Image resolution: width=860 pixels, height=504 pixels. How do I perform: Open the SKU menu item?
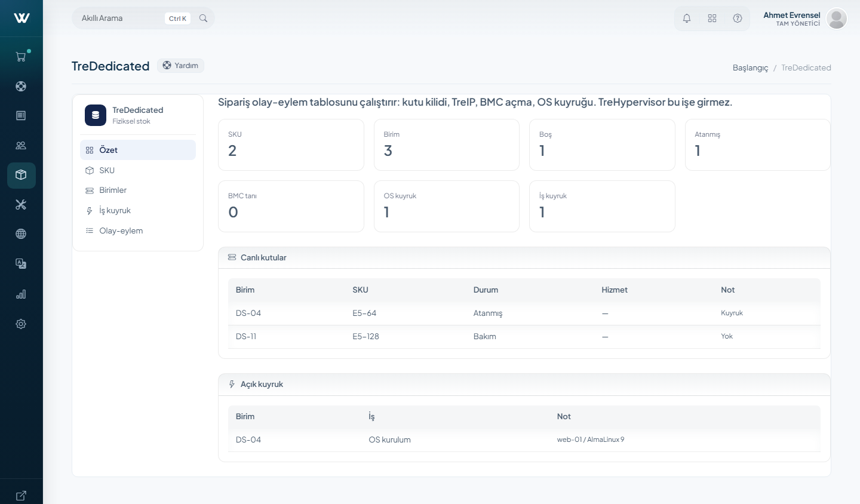coord(138,170)
